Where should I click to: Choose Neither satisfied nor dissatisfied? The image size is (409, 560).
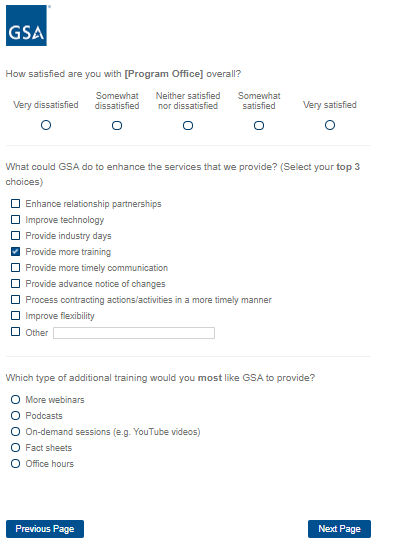(188, 125)
